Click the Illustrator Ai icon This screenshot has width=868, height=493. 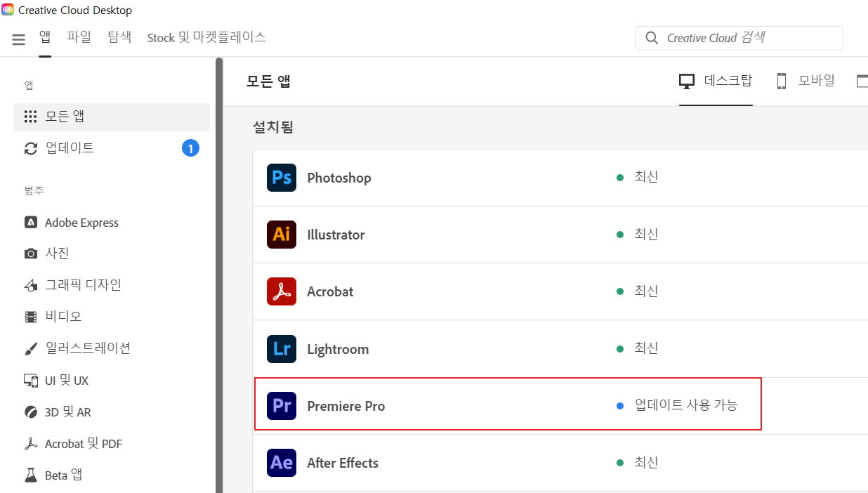point(282,235)
